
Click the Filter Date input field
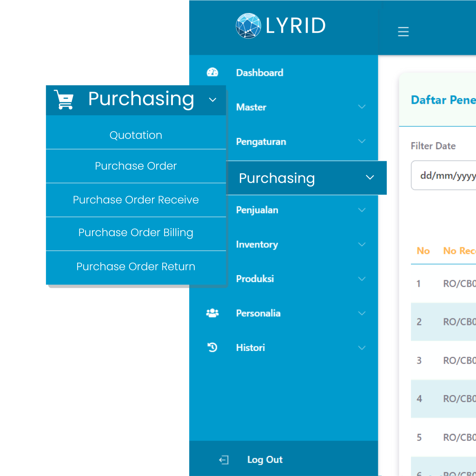tap(443, 175)
